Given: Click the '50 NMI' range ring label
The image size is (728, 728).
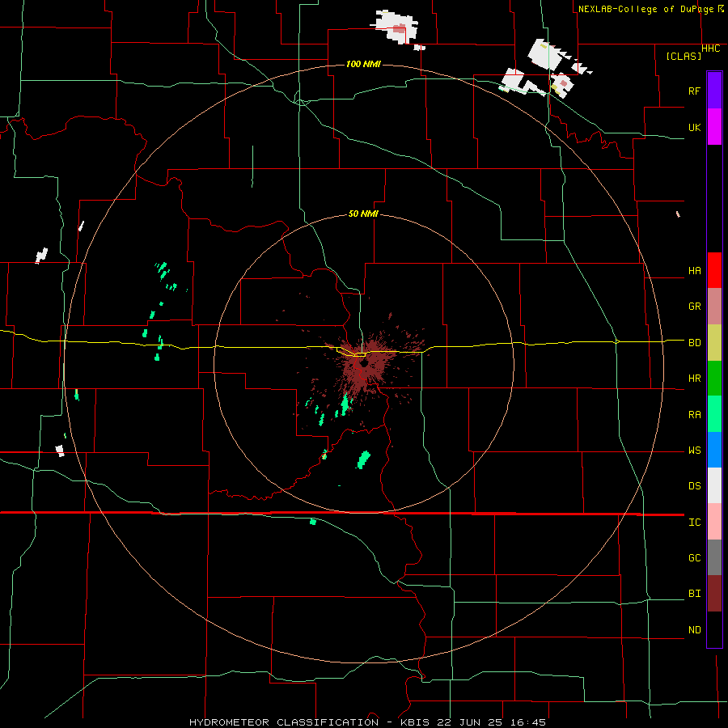Looking at the screenshot, I should coord(363,214).
